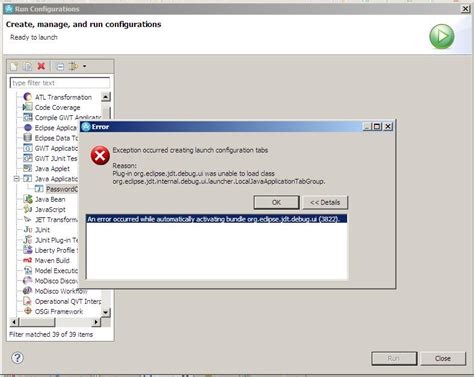The width and height of the screenshot is (474, 377).
Task: Click the Run button
Action: pos(394,358)
